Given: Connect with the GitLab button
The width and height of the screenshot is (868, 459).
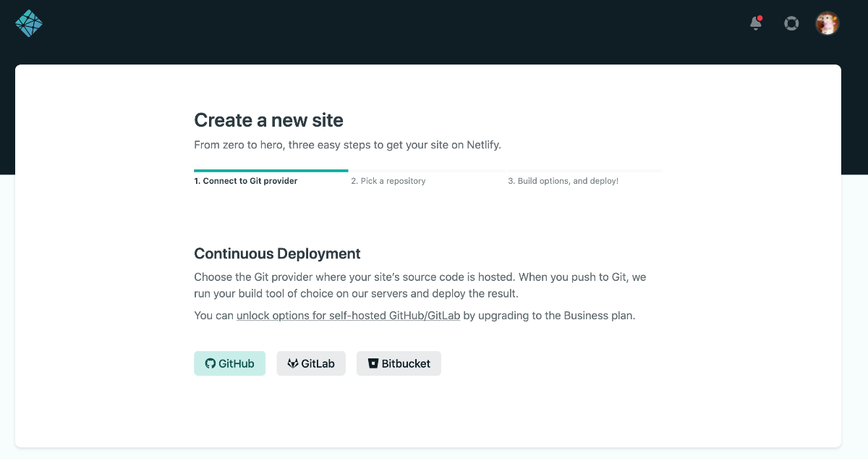Looking at the screenshot, I should coord(311,363).
